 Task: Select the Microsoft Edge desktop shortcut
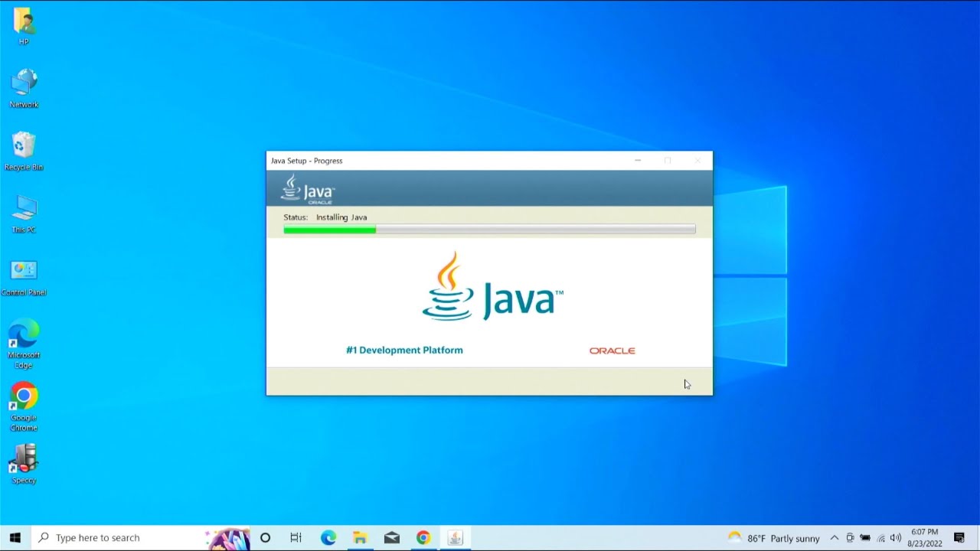24,344
